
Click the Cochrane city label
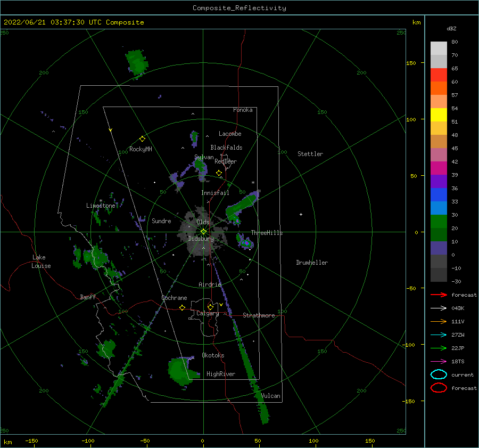[x=174, y=298]
